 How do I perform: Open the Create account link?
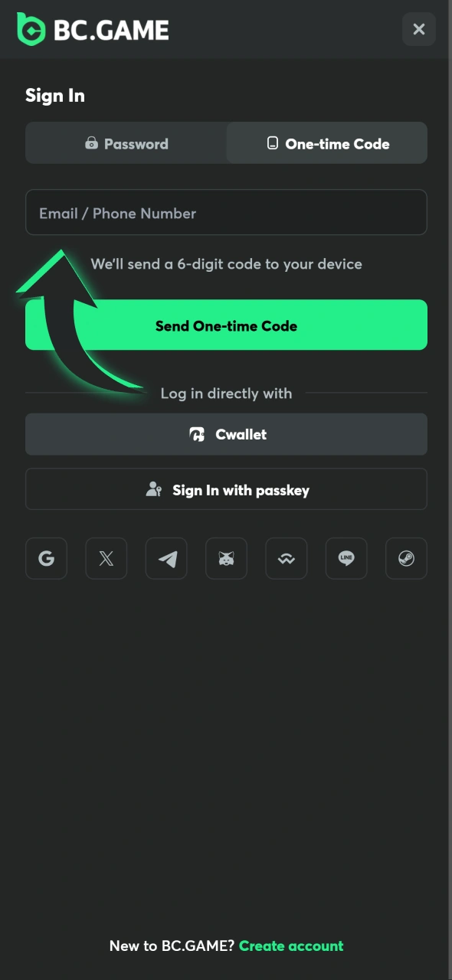(291, 946)
